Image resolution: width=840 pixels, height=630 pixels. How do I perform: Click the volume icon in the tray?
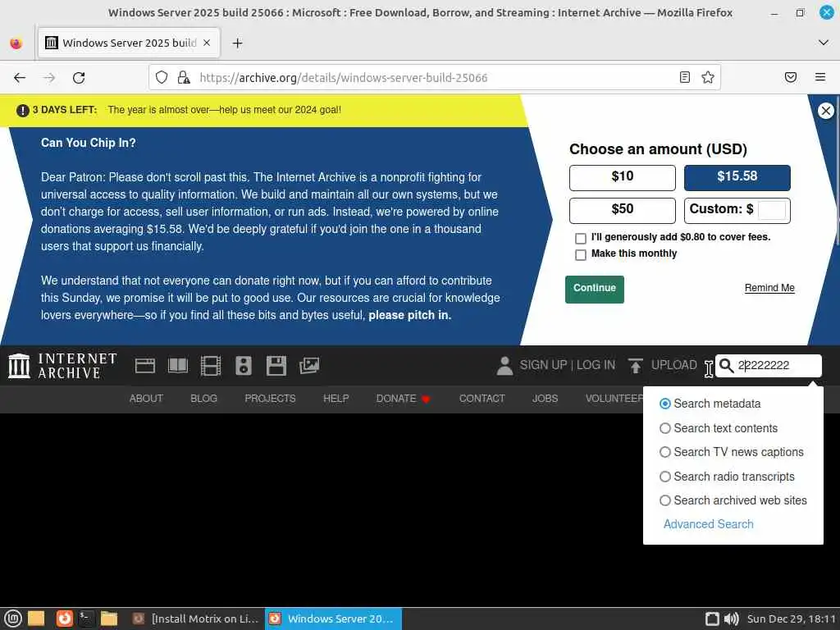click(x=731, y=619)
